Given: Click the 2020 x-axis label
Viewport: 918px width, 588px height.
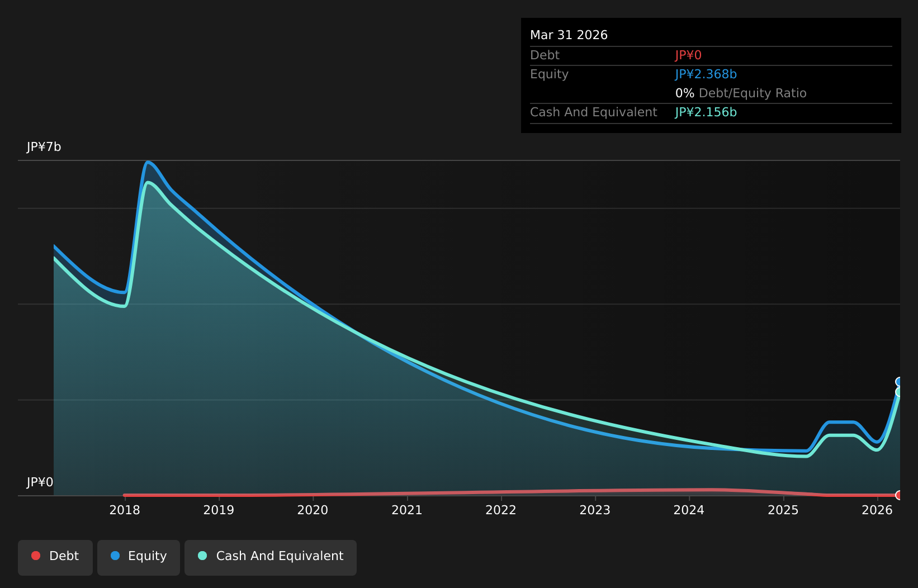Looking at the screenshot, I should coord(313,510).
